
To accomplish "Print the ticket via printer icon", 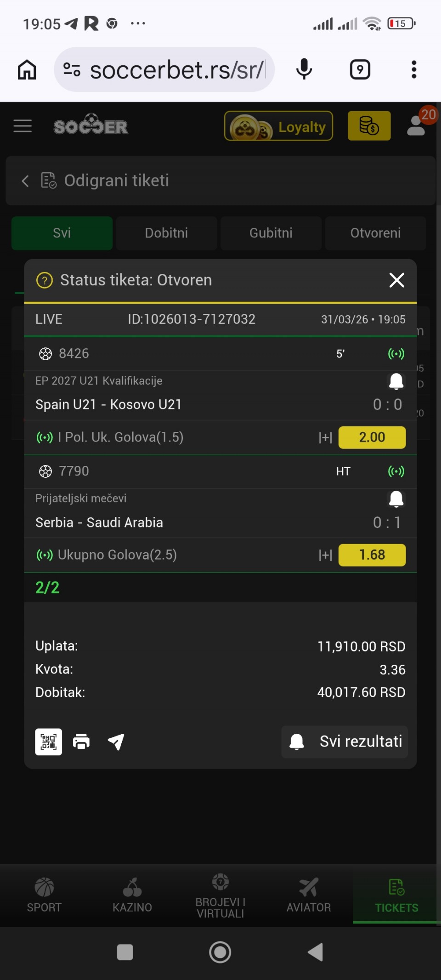I will click(x=82, y=742).
